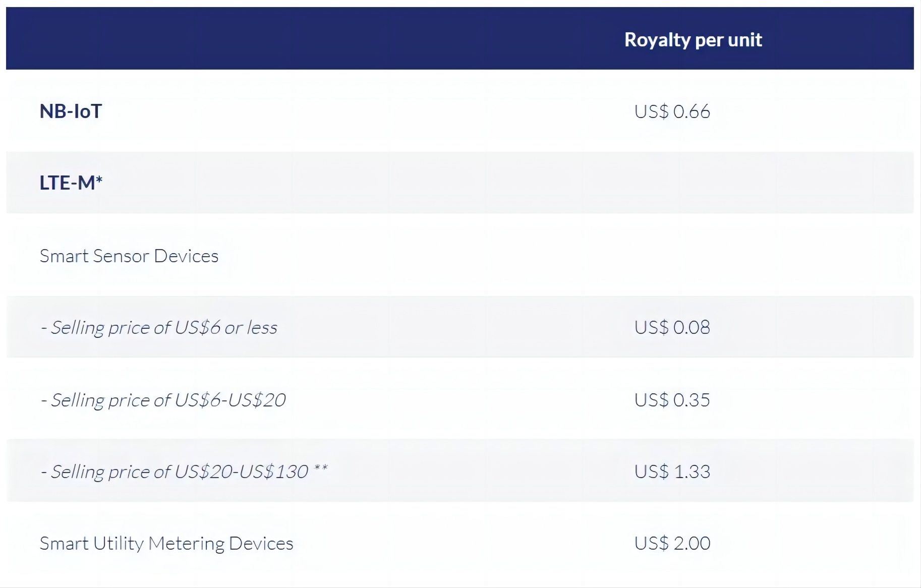Click the empty royalty cell for LTE-M
The height and width of the screenshot is (588, 921).
[x=672, y=183]
